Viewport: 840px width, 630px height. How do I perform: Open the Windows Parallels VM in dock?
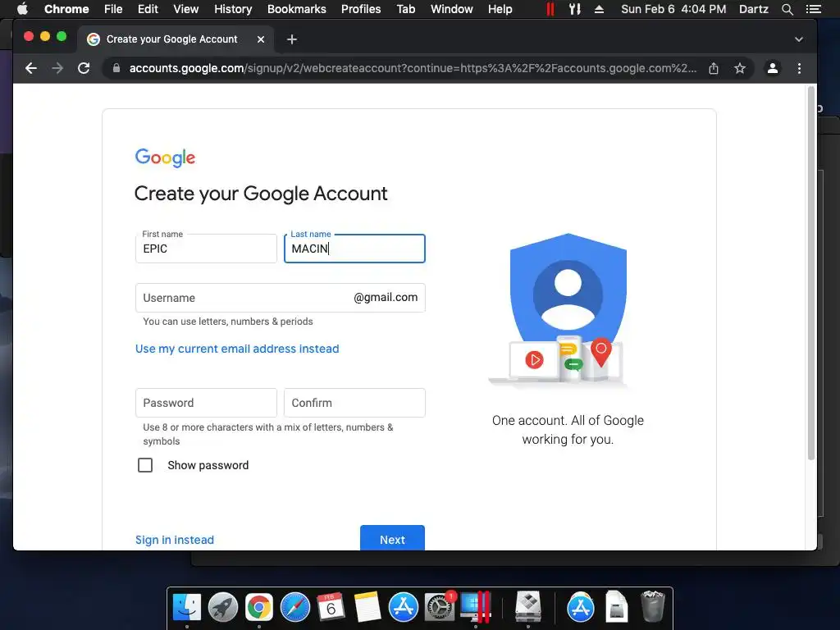point(475,608)
